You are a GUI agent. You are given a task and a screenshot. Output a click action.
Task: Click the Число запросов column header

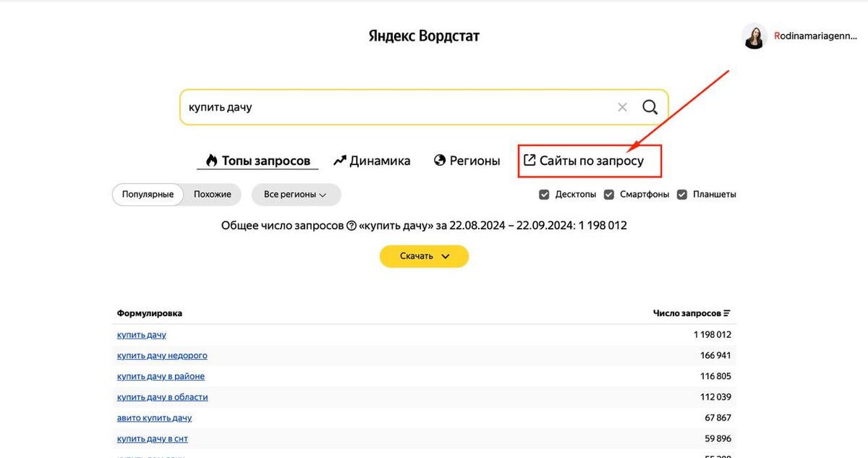click(687, 313)
